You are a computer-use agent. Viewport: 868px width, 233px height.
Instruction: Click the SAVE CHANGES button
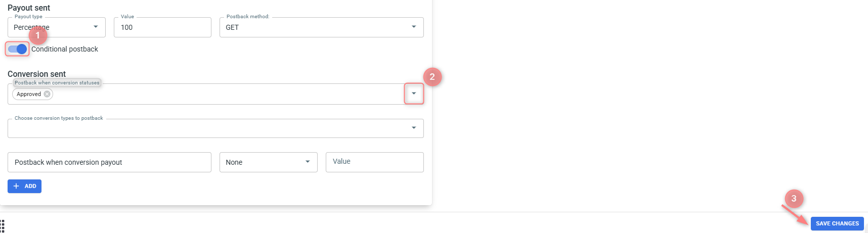tap(837, 223)
